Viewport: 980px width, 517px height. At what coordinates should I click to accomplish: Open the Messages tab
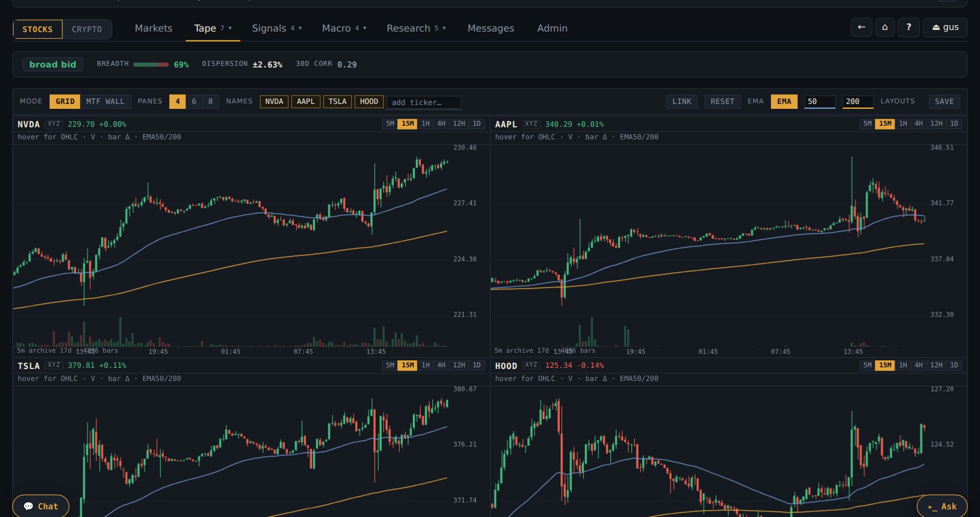(x=491, y=28)
